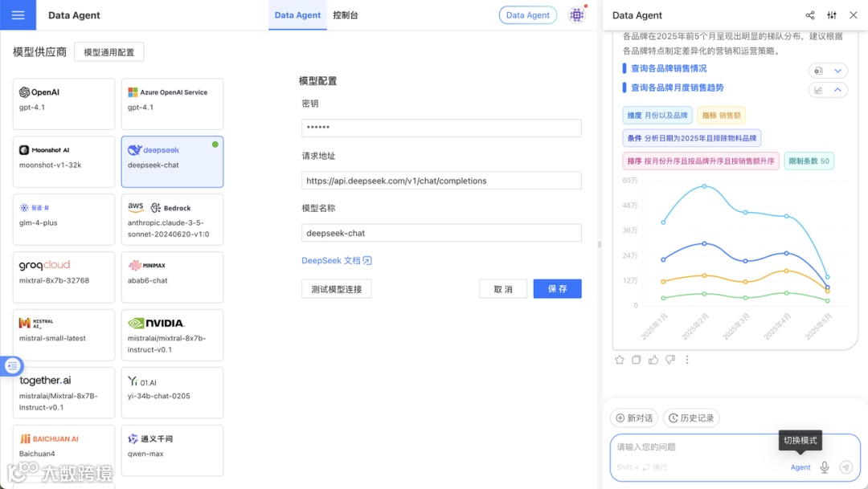
Task: Click the 模型名称 field
Action: 441,233
